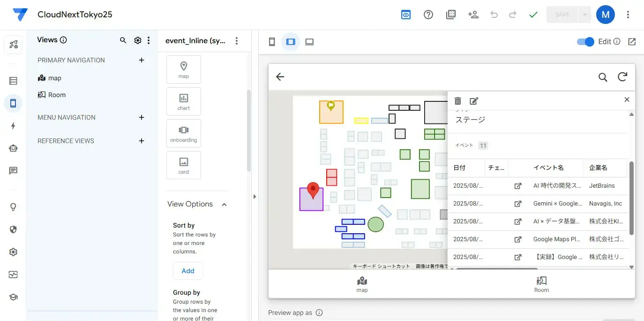Add a new Menu Navigation view

142,117
